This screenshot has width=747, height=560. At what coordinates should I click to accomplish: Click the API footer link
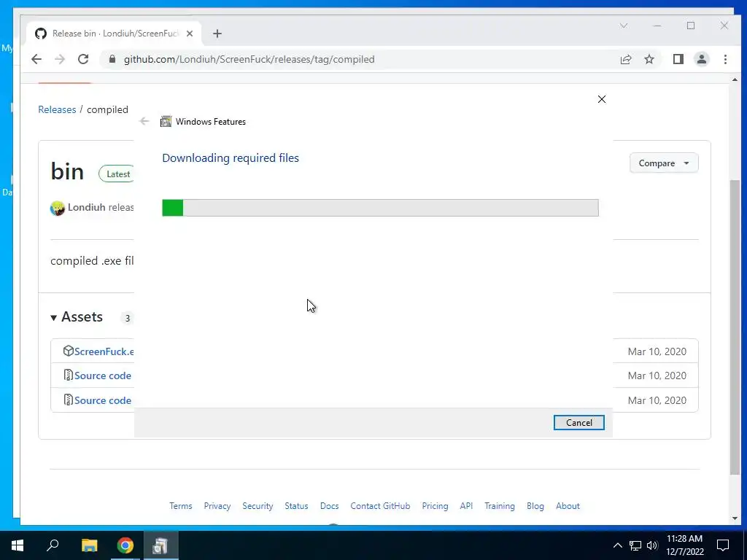tap(466, 506)
